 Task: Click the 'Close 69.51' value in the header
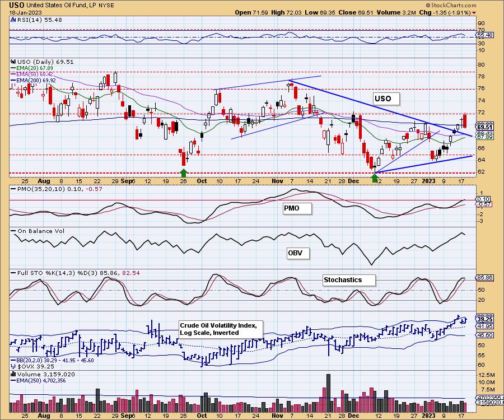pyautogui.click(x=356, y=12)
